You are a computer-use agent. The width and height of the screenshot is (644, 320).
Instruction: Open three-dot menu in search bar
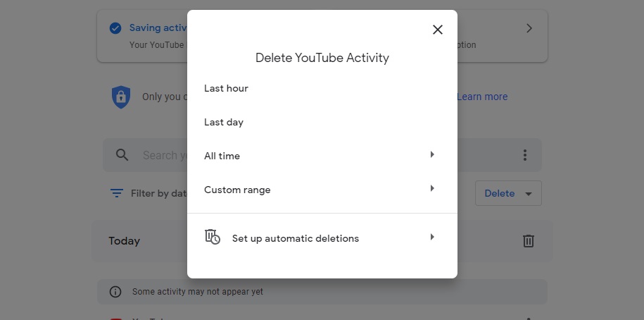(524, 155)
